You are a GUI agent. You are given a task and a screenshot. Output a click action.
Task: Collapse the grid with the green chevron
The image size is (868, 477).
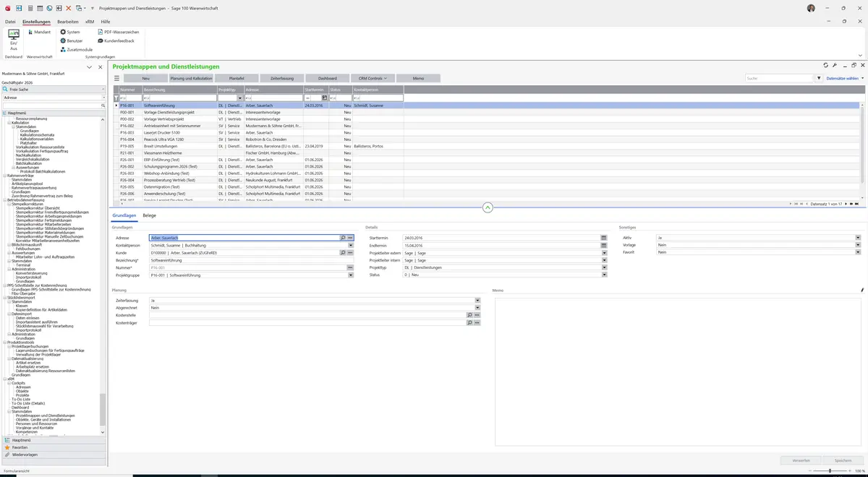pyautogui.click(x=488, y=207)
